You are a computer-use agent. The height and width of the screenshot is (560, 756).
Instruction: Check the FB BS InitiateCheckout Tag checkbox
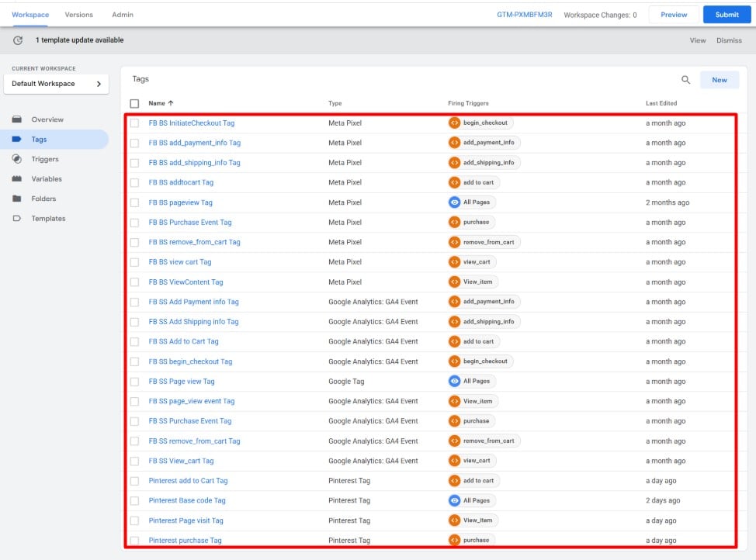[x=134, y=123]
